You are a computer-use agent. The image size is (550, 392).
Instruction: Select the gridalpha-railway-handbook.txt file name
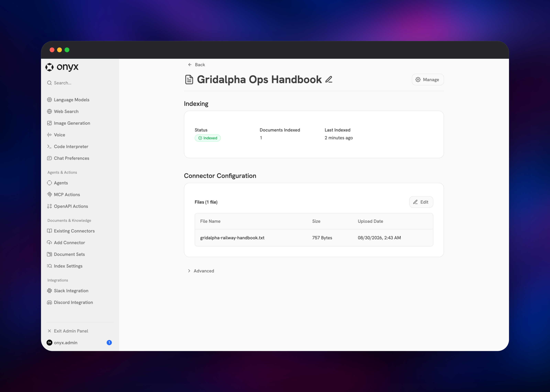(x=232, y=238)
